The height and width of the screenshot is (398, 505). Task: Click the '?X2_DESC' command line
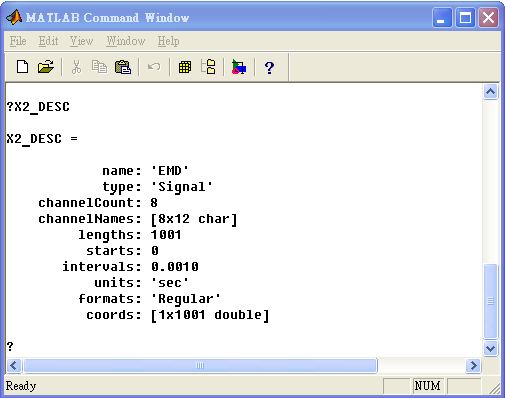tap(38, 107)
